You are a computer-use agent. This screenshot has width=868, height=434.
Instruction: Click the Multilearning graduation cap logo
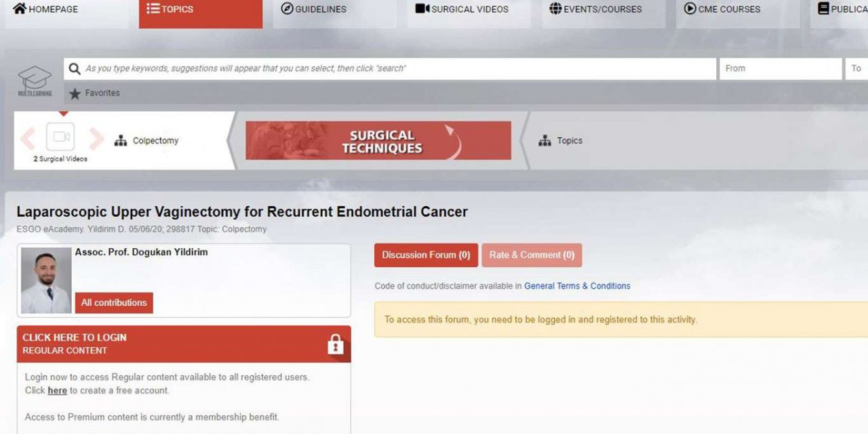(35, 80)
